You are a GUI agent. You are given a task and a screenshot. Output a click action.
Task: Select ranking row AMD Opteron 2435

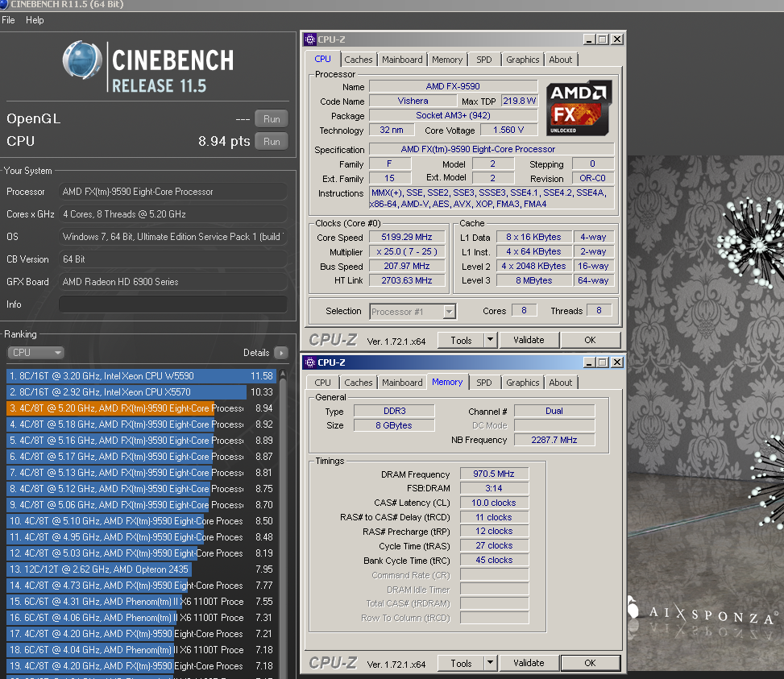pyautogui.click(x=140, y=569)
